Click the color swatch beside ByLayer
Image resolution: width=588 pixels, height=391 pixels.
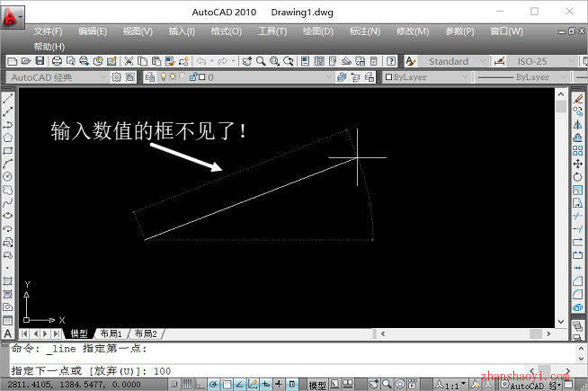click(389, 77)
